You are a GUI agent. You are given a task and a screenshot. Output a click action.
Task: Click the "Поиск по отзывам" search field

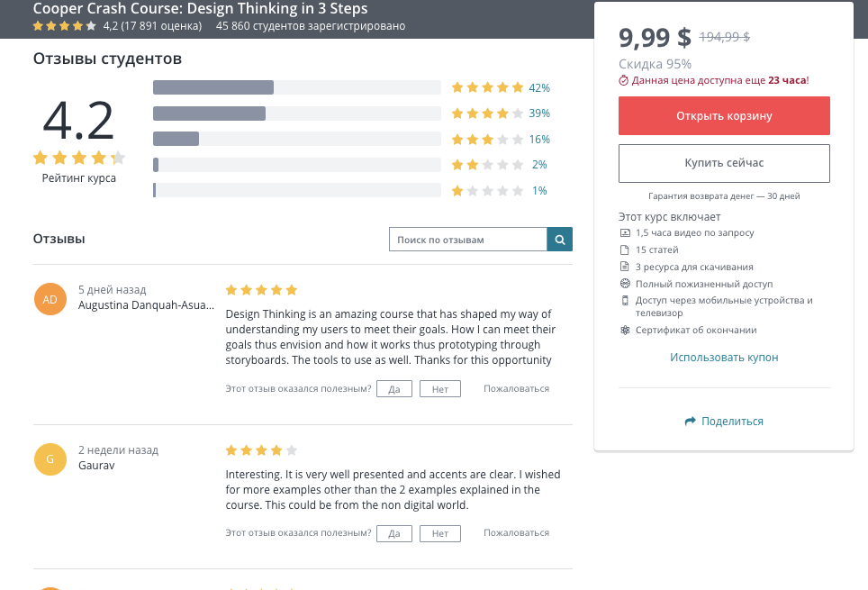click(x=468, y=240)
